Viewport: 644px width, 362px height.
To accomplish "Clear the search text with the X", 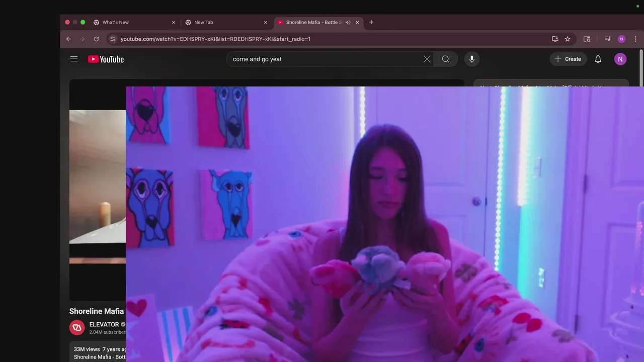I will pos(427,59).
